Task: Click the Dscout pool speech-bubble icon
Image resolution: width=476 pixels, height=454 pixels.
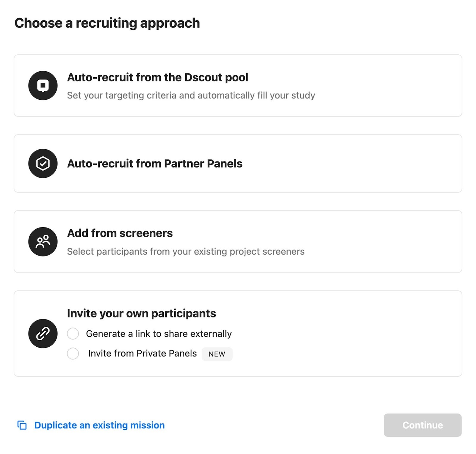Action: [x=43, y=86]
